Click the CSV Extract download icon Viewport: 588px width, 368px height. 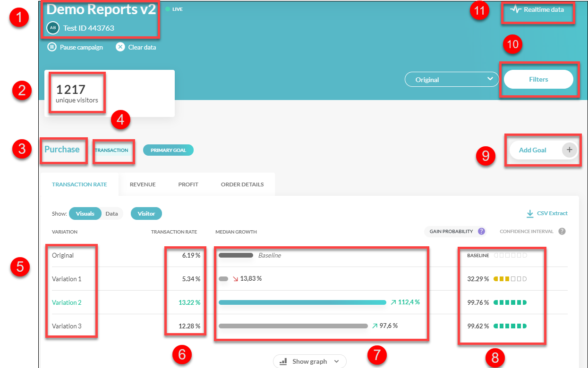530,214
